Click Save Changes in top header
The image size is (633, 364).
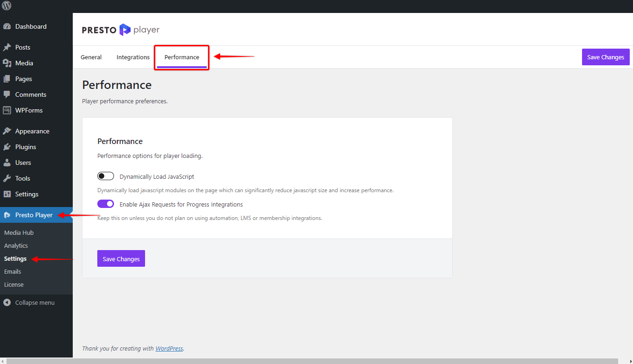click(606, 57)
